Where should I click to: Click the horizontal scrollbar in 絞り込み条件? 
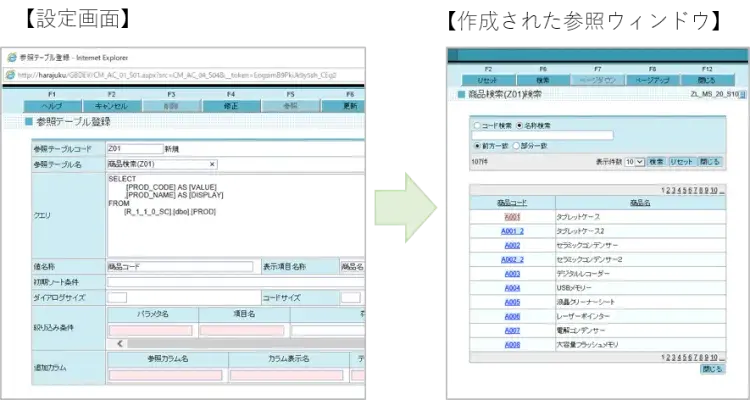click(246, 344)
